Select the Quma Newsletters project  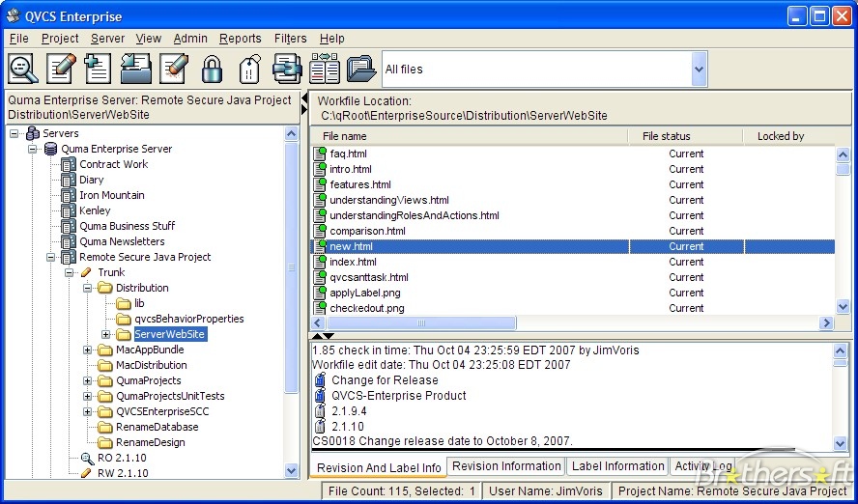tap(122, 241)
